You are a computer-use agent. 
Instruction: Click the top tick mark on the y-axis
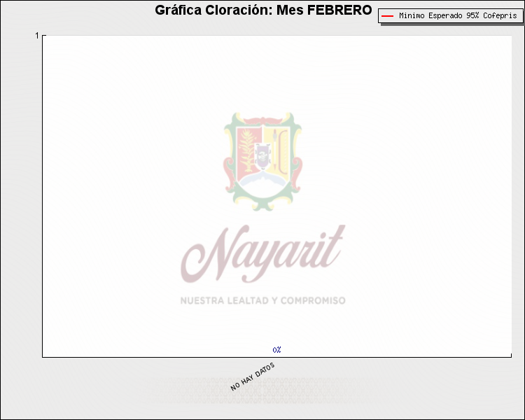click(x=44, y=35)
